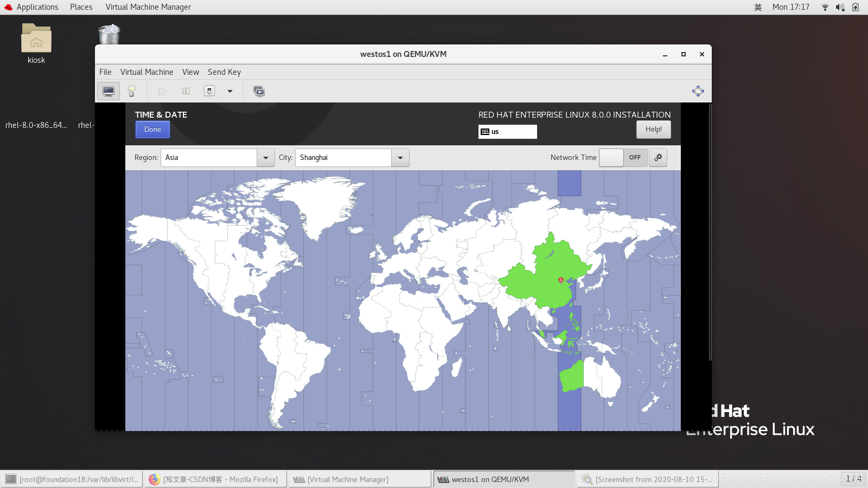Switch to fullscreen view icon

[x=698, y=91]
